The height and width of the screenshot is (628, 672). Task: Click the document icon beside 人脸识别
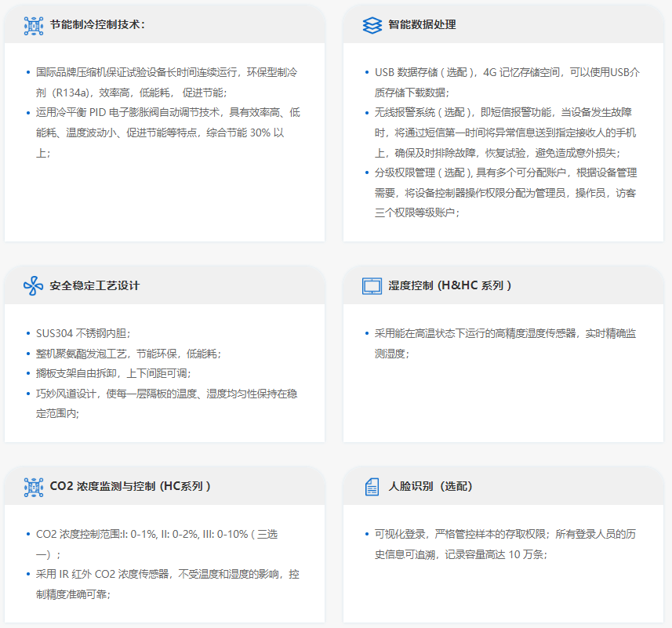coord(372,487)
